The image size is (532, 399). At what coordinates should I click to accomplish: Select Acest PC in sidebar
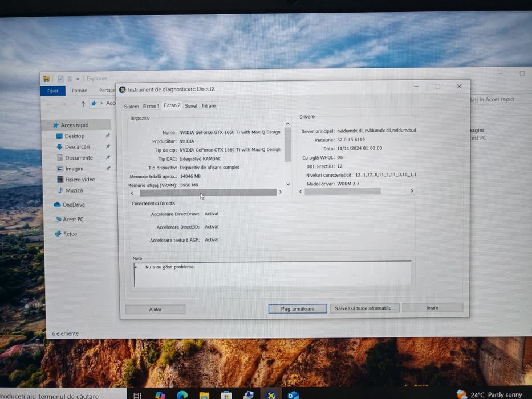coord(72,219)
